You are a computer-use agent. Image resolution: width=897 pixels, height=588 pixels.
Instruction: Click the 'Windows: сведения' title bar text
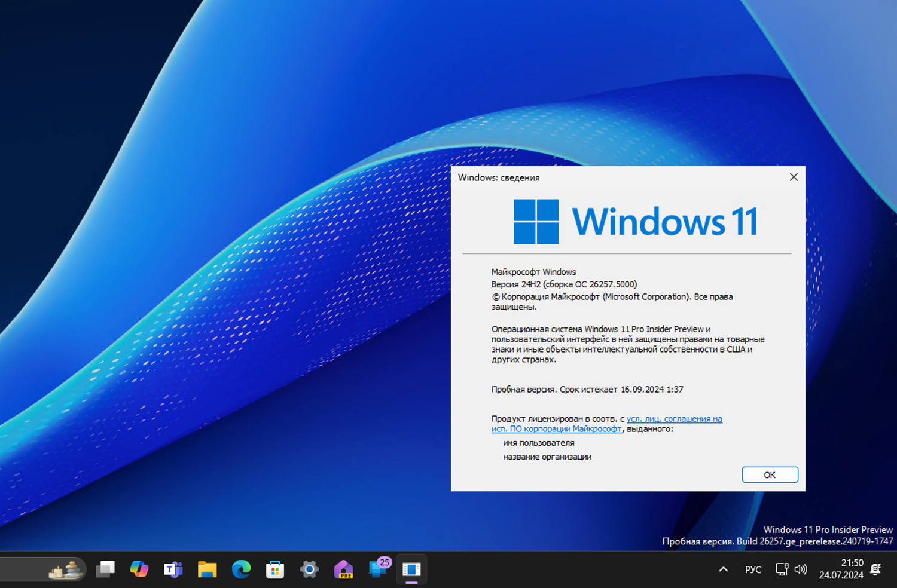pos(499,177)
